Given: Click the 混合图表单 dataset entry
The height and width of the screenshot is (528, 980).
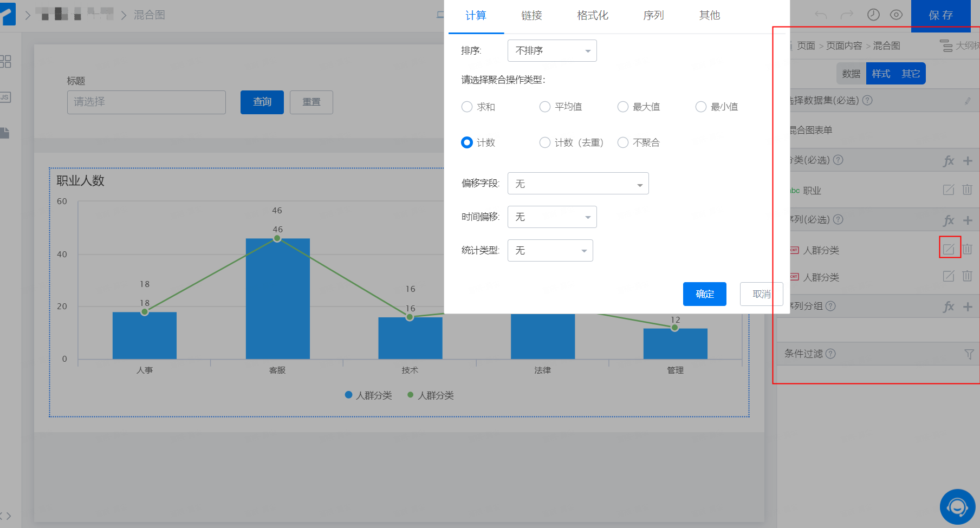Looking at the screenshot, I should tap(810, 130).
